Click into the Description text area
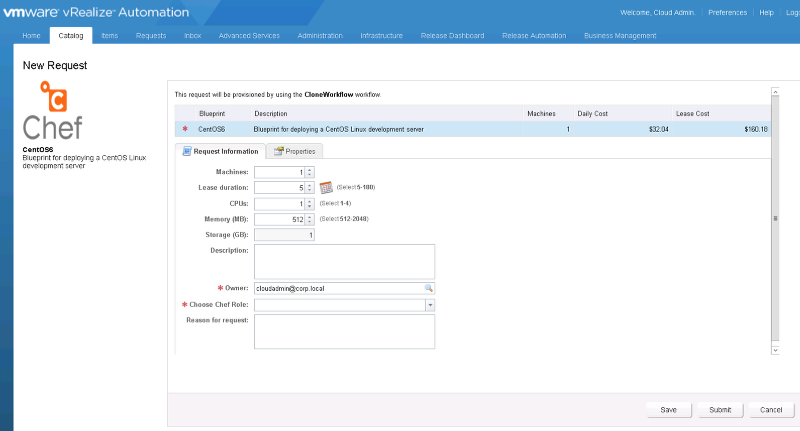800x431 pixels. [344, 261]
